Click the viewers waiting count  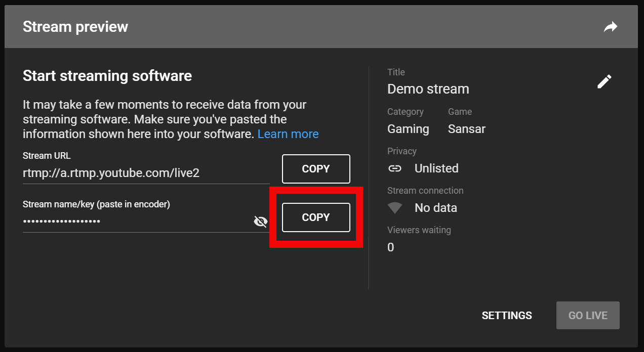pyautogui.click(x=390, y=247)
